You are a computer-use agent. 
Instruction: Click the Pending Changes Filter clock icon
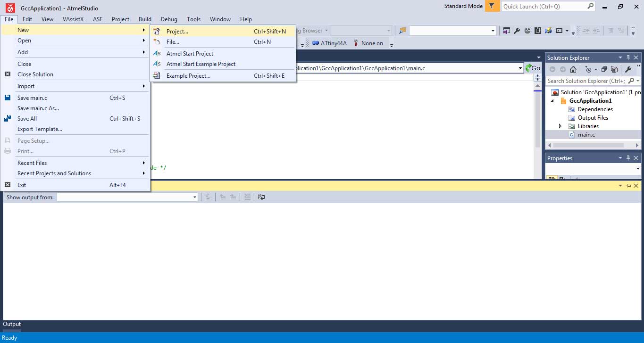click(588, 69)
